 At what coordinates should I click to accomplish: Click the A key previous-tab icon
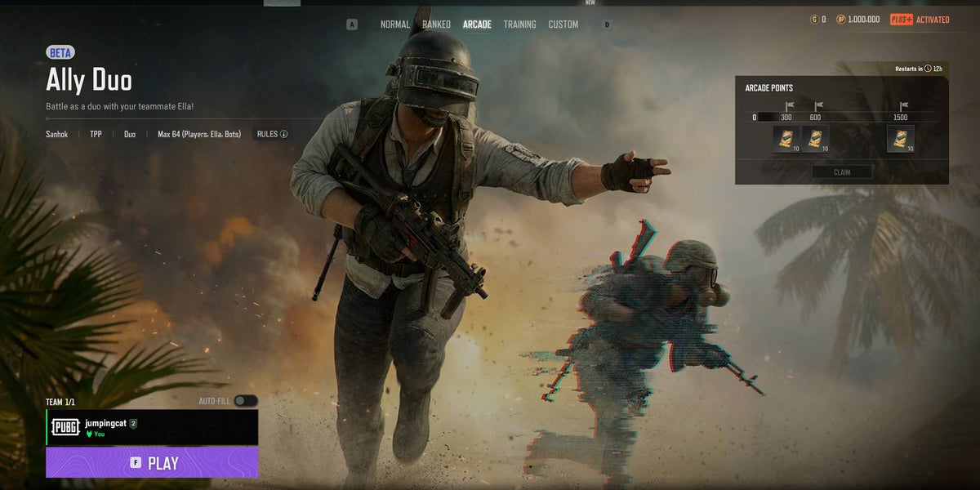[x=352, y=24]
